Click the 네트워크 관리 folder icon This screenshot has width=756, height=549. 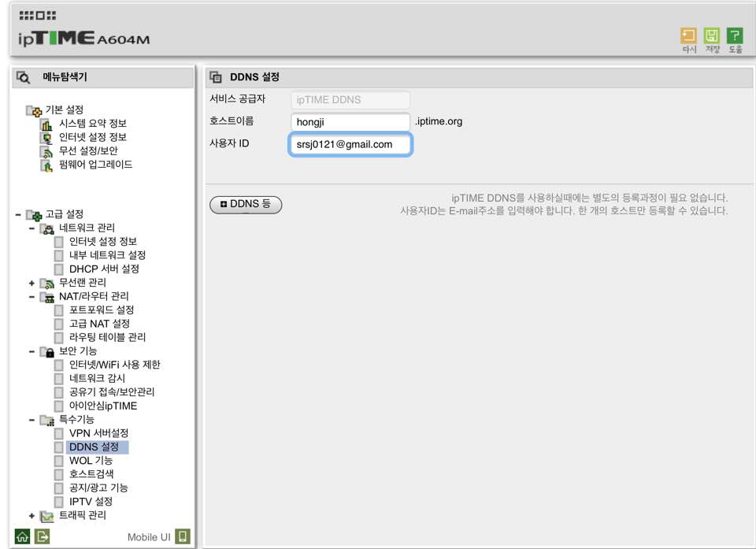click(47, 228)
